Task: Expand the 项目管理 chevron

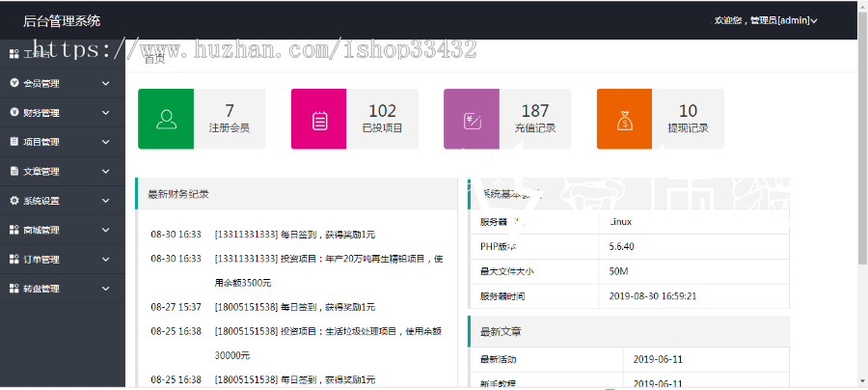Action: point(106,142)
